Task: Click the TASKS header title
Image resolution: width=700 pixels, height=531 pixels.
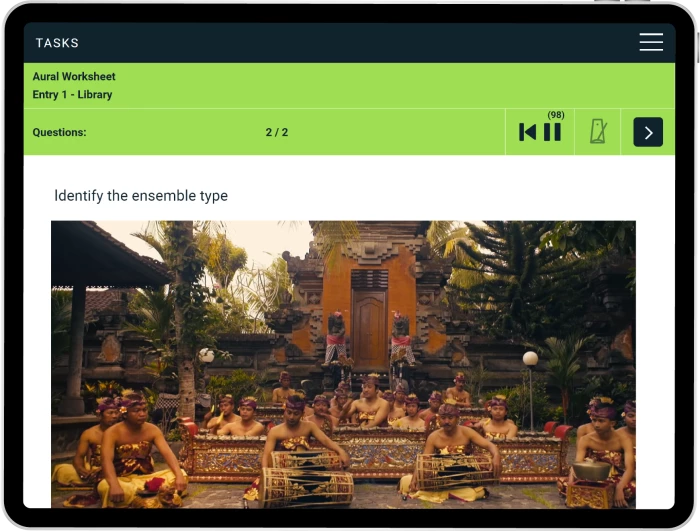Action: pyautogui.click(x=57, y=43)
